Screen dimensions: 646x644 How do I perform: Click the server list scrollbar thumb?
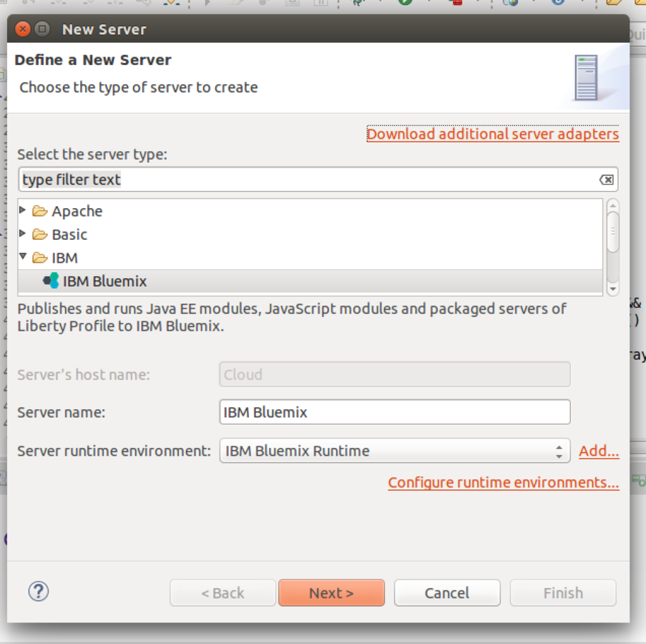pos(612,232)
